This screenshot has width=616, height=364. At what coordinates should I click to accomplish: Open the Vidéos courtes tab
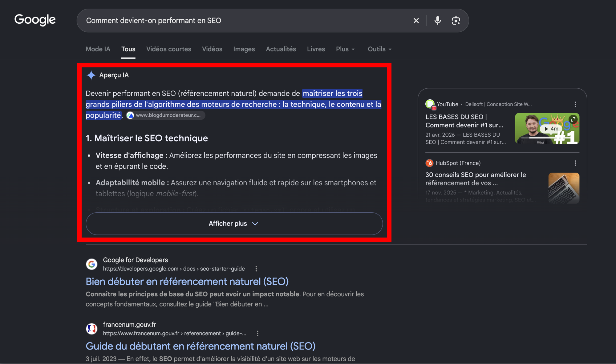[169, 49]
